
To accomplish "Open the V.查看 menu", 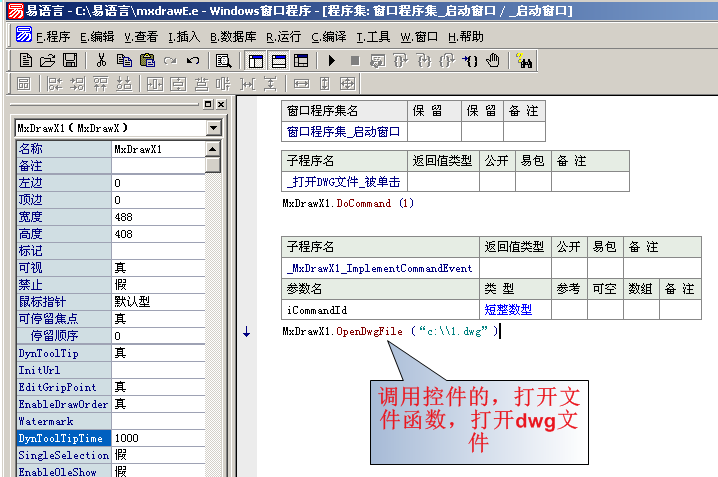I will pyautogui.click(x=141, y=37).
